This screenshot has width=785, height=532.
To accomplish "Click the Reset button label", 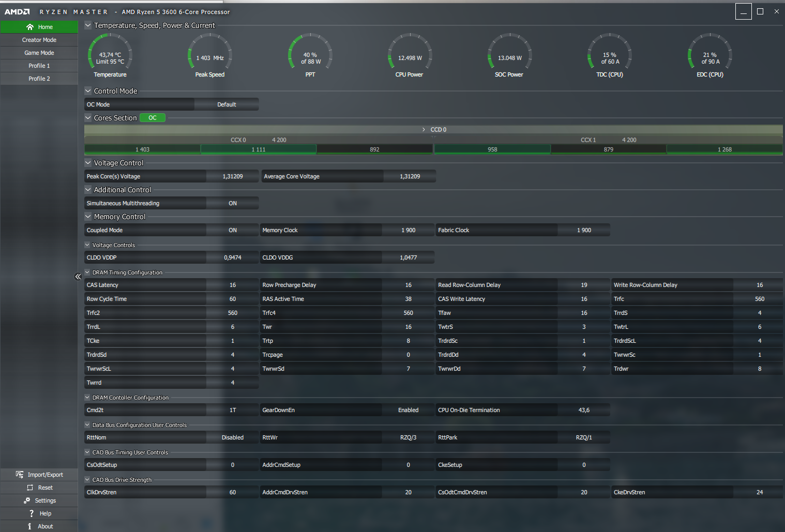I will tap(46, 488).
